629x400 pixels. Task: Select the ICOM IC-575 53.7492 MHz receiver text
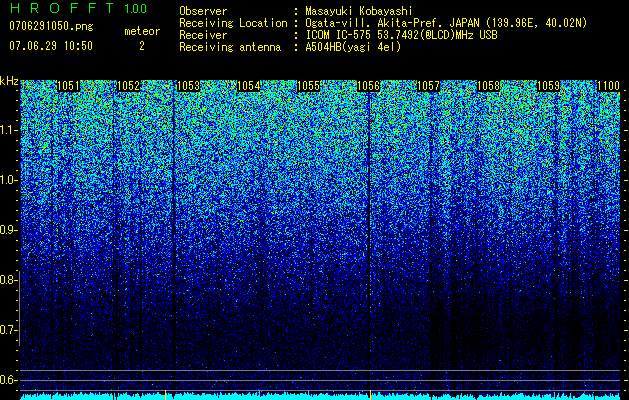point(401,35)
